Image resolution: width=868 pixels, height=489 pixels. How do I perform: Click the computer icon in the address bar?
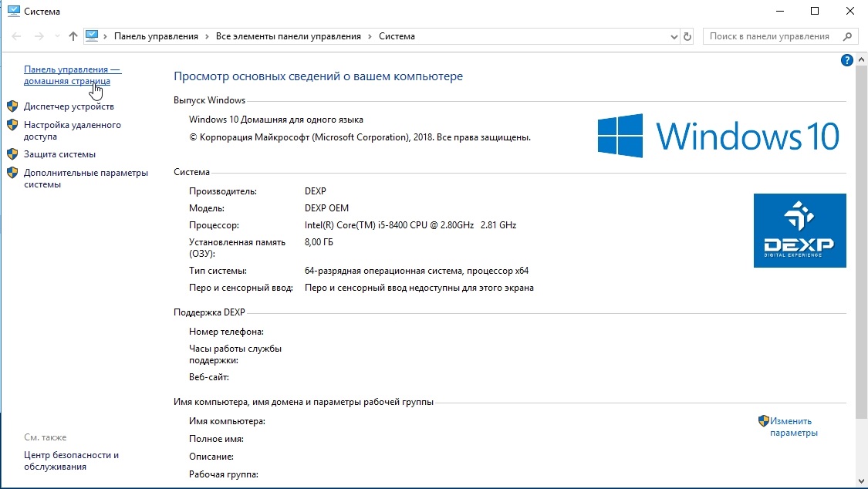pos(92,36)
